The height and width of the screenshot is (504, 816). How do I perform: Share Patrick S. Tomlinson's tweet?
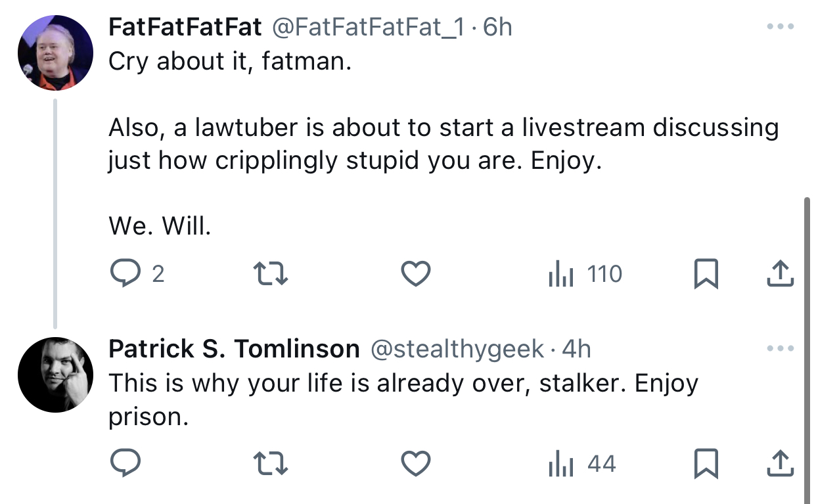781,464
